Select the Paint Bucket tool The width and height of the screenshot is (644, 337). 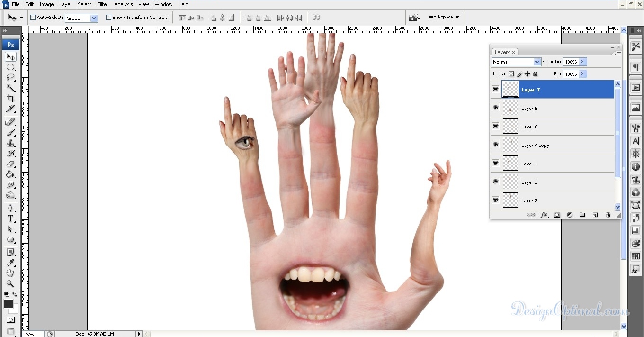(10, 174)
